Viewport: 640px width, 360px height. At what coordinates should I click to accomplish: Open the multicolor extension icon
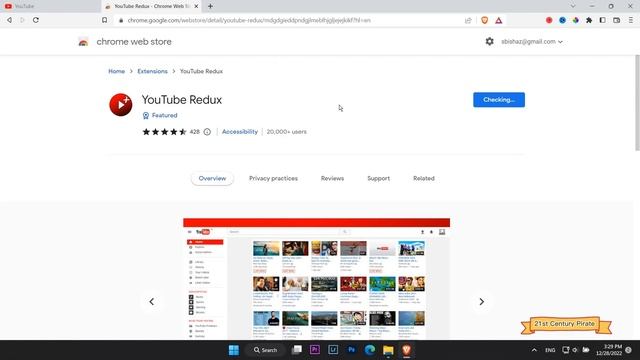[x=576, y=20]
